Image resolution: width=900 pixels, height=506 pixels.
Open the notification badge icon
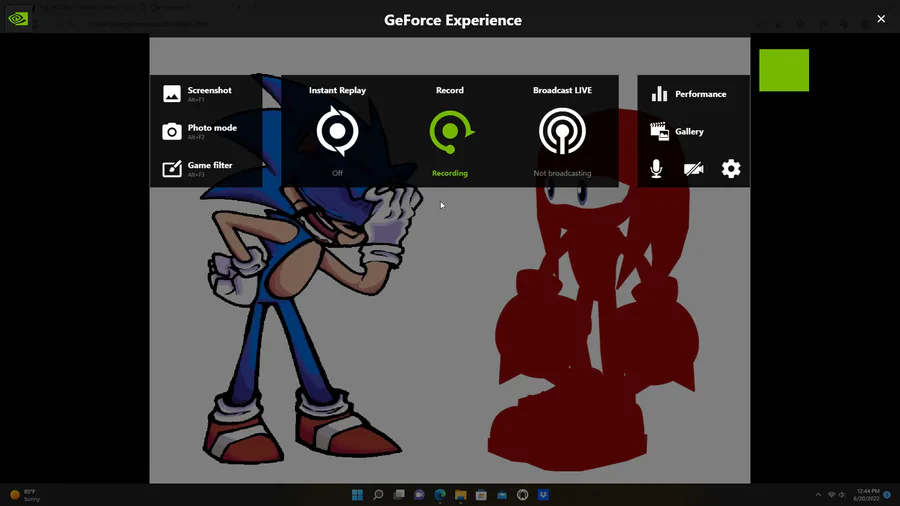coord(887,495)
